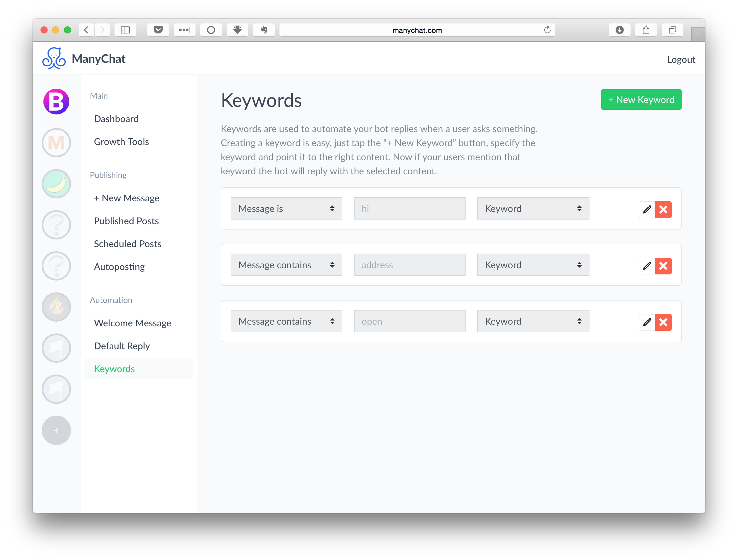
Task: Open Growth Tools in sidebar
Action: point(122,142)
